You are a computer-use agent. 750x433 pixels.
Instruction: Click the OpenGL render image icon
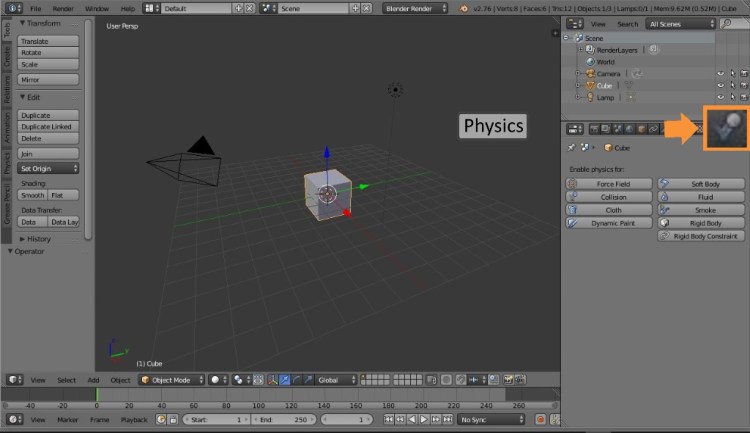pos(508,379)
